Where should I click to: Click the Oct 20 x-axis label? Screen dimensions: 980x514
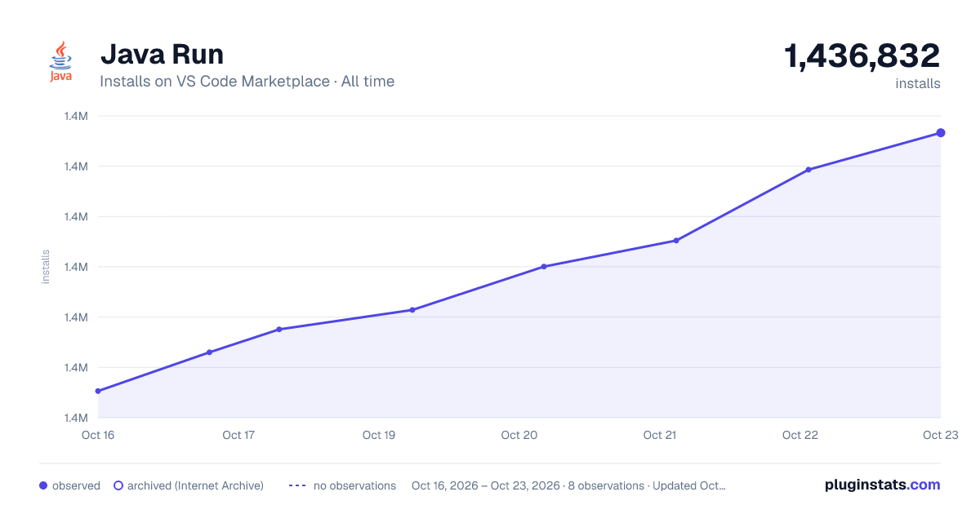click(519, 435)
